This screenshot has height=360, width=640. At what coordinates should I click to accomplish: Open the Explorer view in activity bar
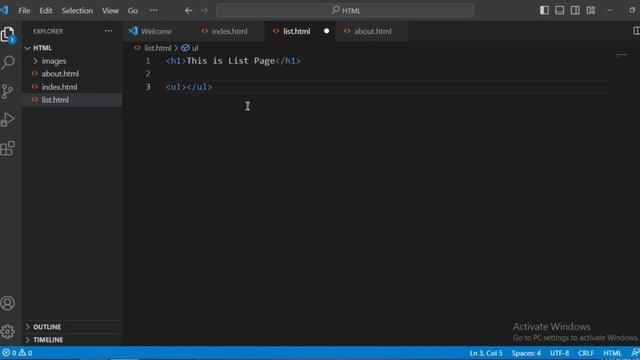[8, 34]
